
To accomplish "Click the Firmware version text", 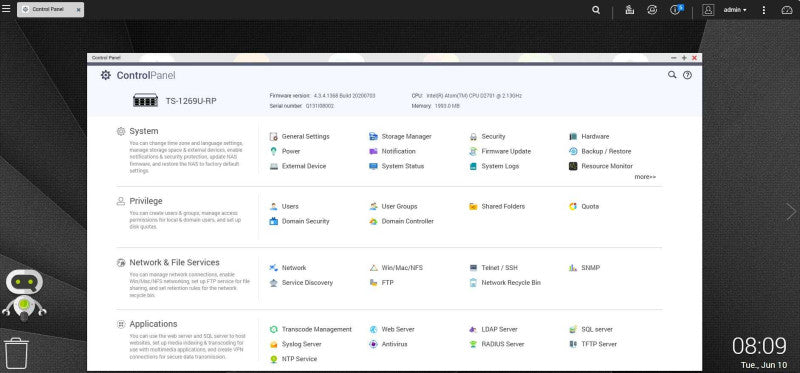I will coord(322,96).
